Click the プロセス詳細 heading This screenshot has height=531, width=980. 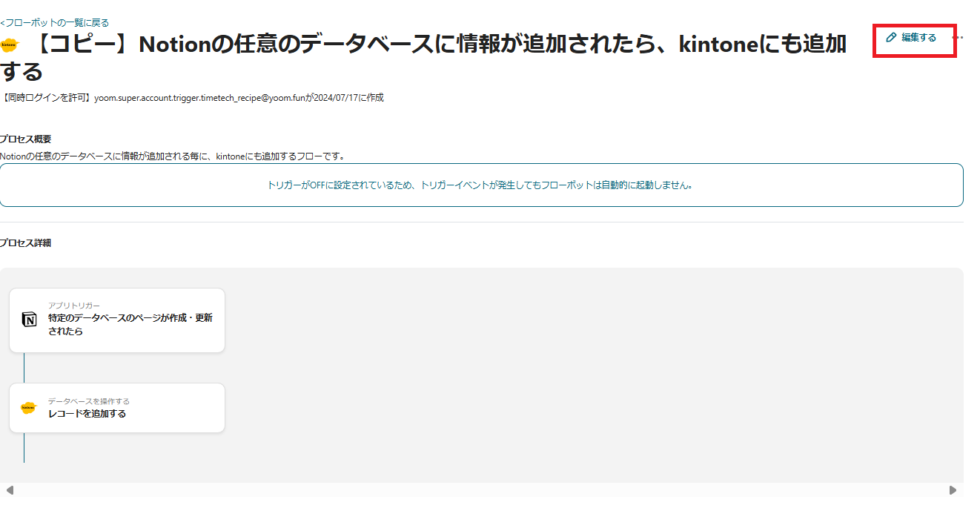26,243
